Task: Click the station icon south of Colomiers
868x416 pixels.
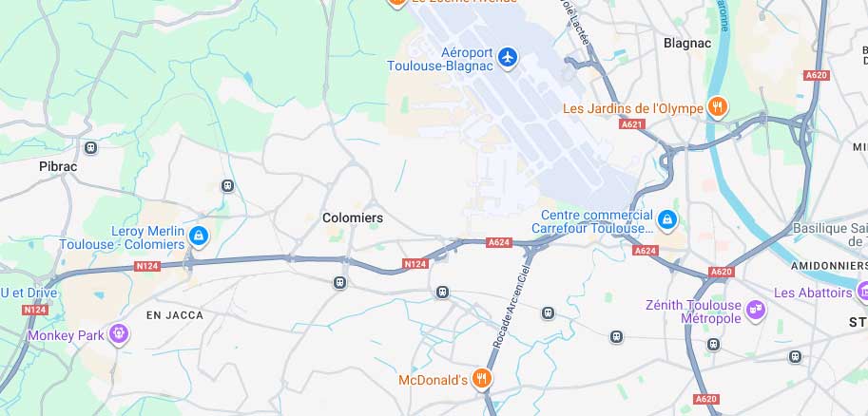Action: point(340,283)
